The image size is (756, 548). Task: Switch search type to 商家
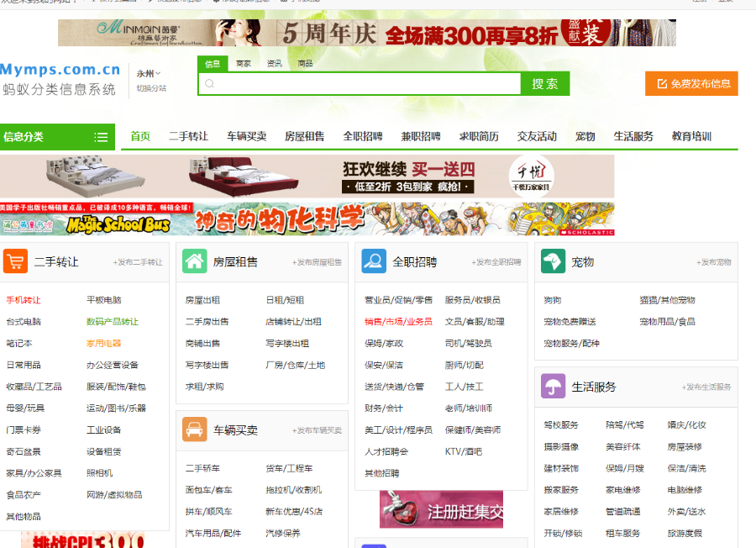tap(244, 63)
